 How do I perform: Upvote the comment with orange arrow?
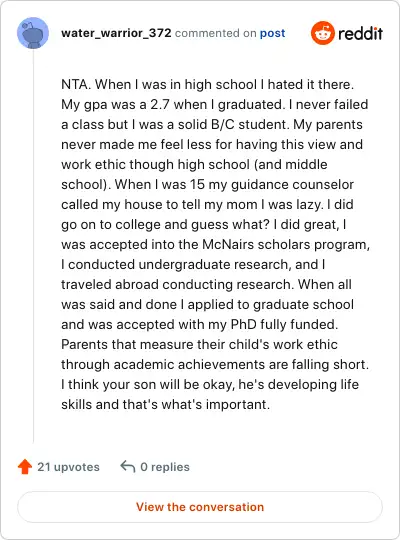pos(25,467)
